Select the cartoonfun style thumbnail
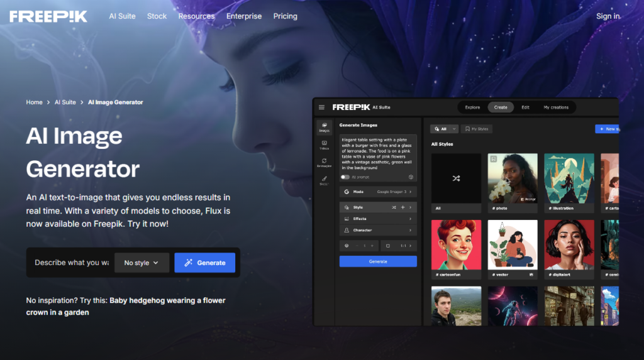644x360 pixels. pos(456,245)
